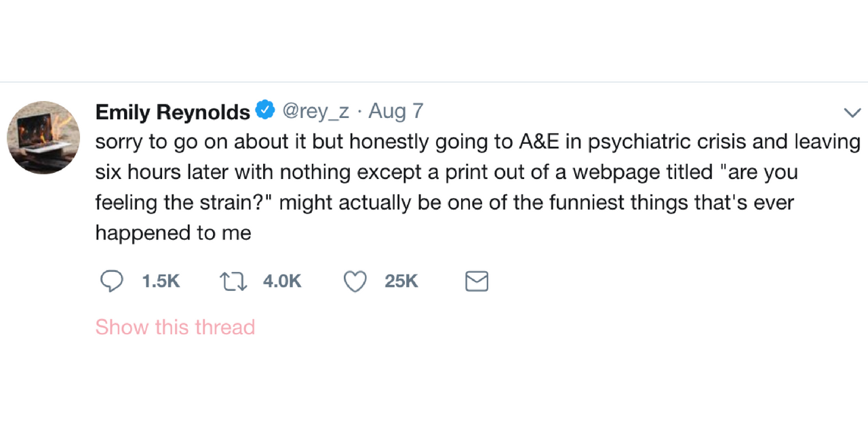Click Emily Reynolds's display name
This screenshot has width=868, height=434.
[172, 111]
